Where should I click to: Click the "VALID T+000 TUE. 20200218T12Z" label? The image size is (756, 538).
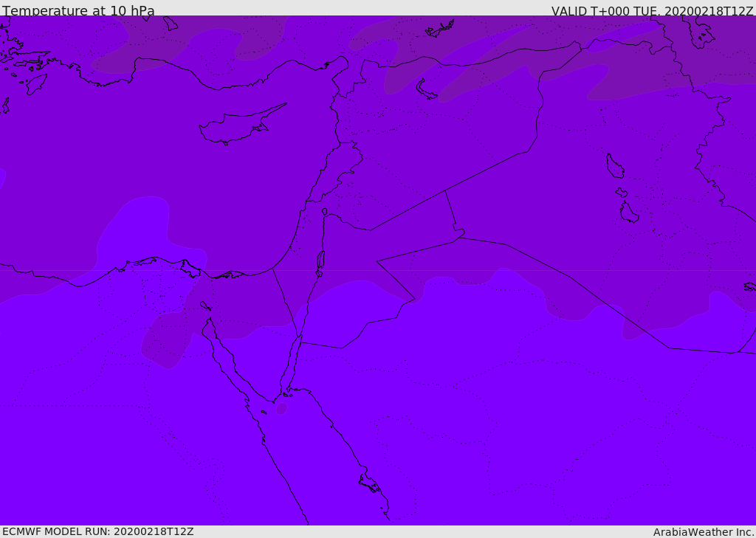(652, 11)
